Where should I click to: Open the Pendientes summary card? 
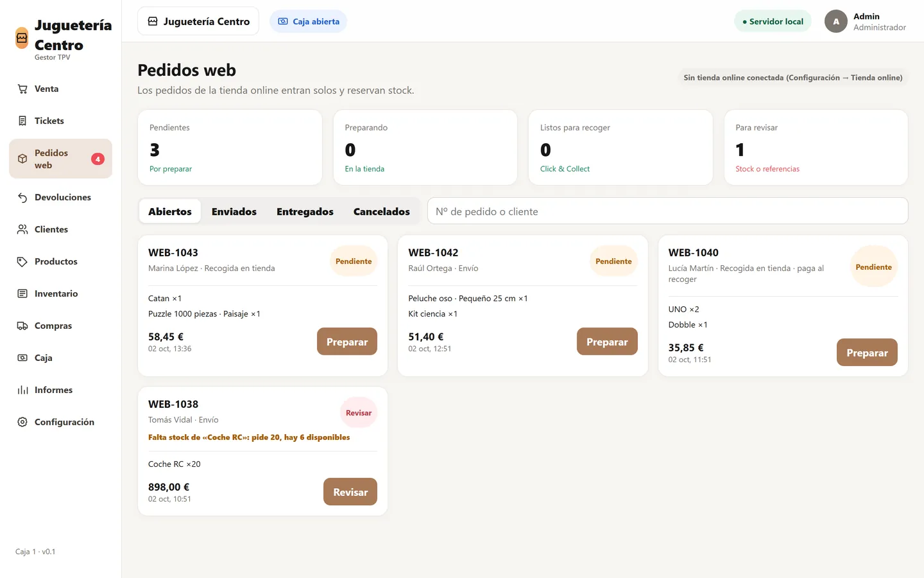pos(230,148)
